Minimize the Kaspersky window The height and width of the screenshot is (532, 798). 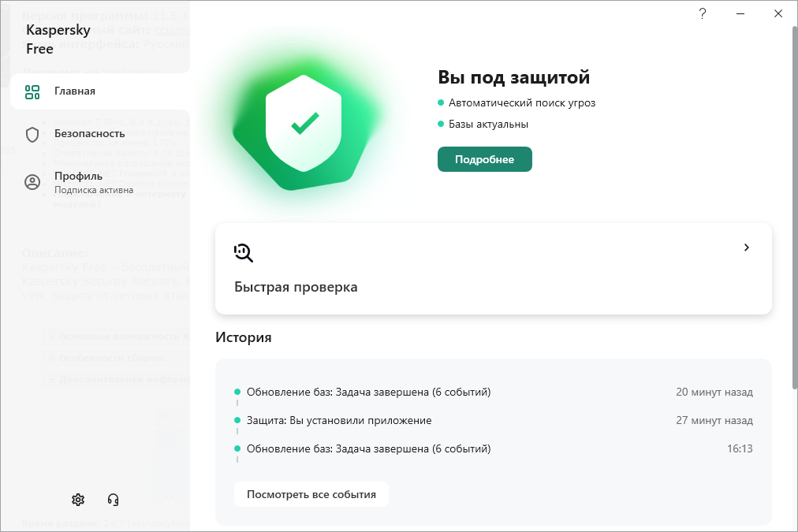point(740,13)
